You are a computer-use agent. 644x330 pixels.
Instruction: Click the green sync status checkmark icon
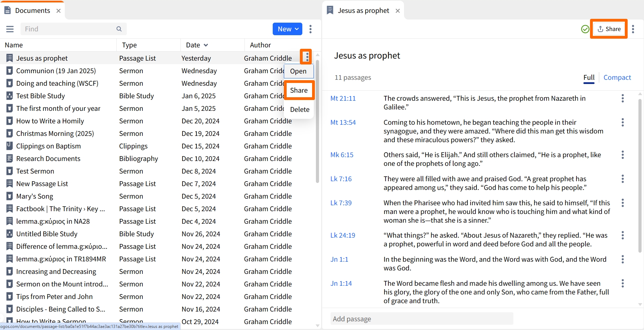(585, 29)
